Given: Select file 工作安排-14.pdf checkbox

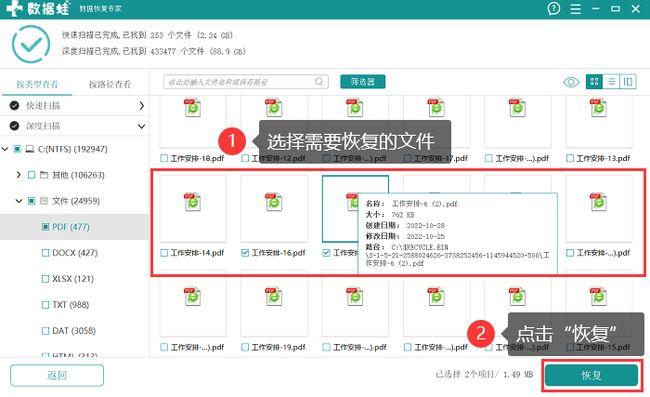Looking at the screenshot, I should tap(164, 253).
